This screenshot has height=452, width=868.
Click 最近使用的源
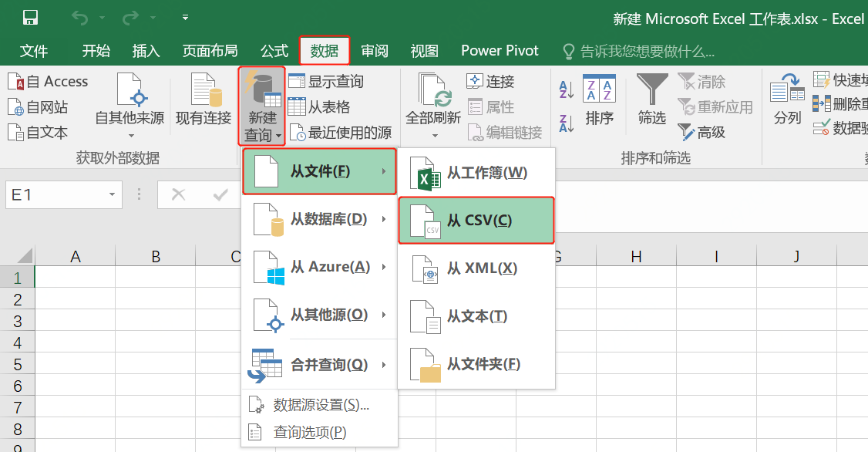click(x=341, y=133)
